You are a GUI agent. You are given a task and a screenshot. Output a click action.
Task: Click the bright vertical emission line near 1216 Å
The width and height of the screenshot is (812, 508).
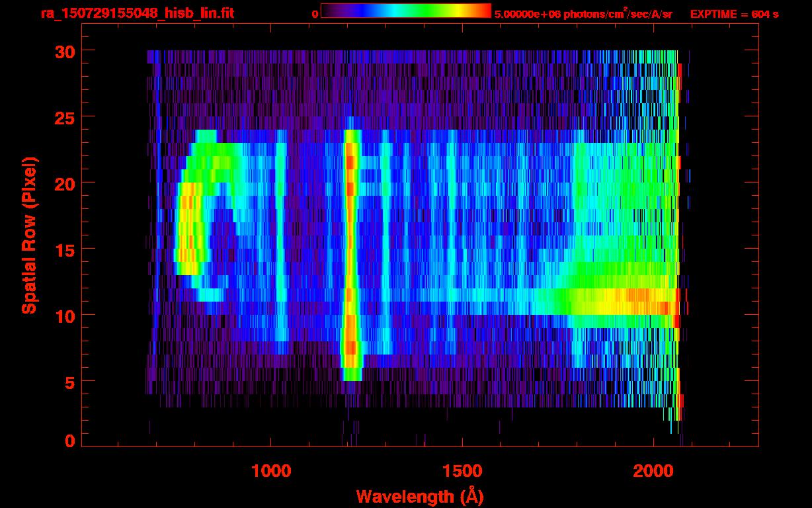pyautogui.click(x=350, y=251)
